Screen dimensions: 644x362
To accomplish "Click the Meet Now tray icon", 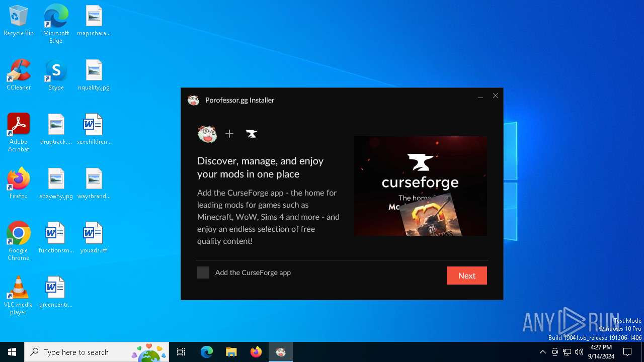I will tap(555, 352).
